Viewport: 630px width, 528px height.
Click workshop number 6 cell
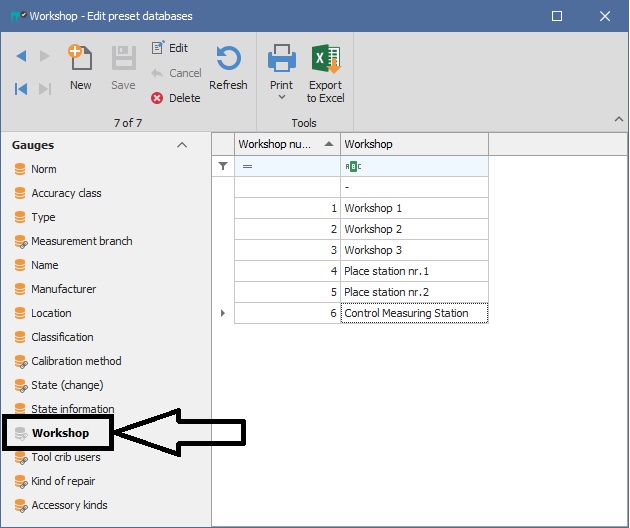(287, 313)
